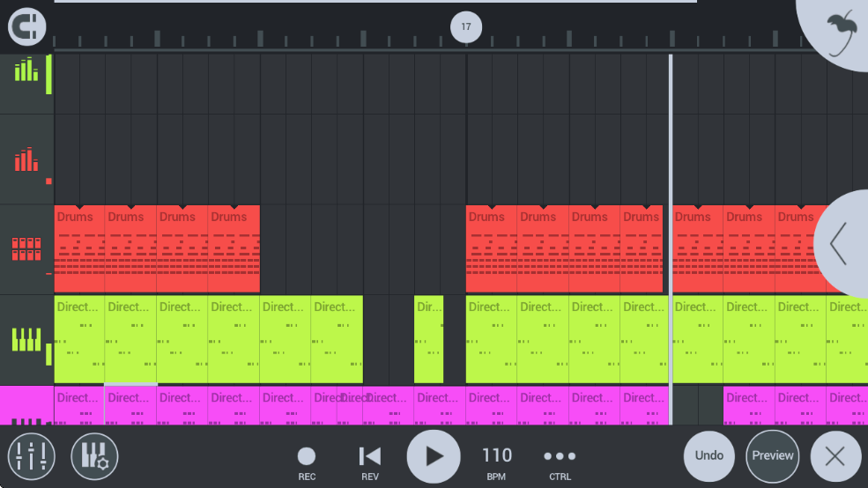The image size is (868, 488).
Task: Click the bar 17 timeline marker
Action: pos(466,26)
